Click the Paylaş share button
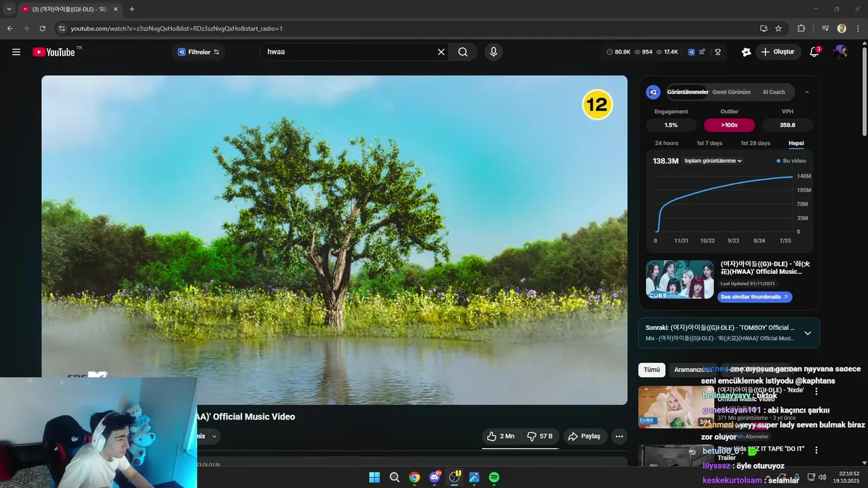This screenshot has width=868, height=488. (x=584, y=436)
